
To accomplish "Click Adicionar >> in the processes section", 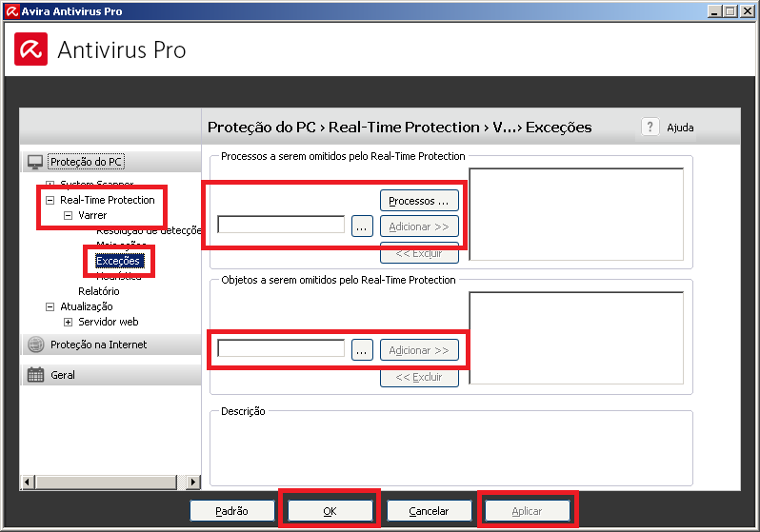I will click(419, 227).
